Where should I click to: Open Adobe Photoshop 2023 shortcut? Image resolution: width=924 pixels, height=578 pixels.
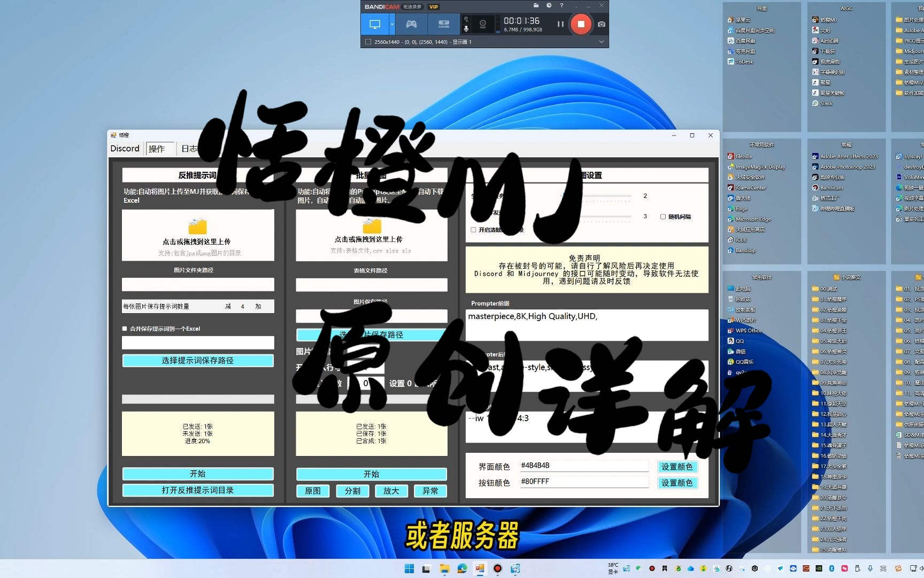[x=844, y=167]
